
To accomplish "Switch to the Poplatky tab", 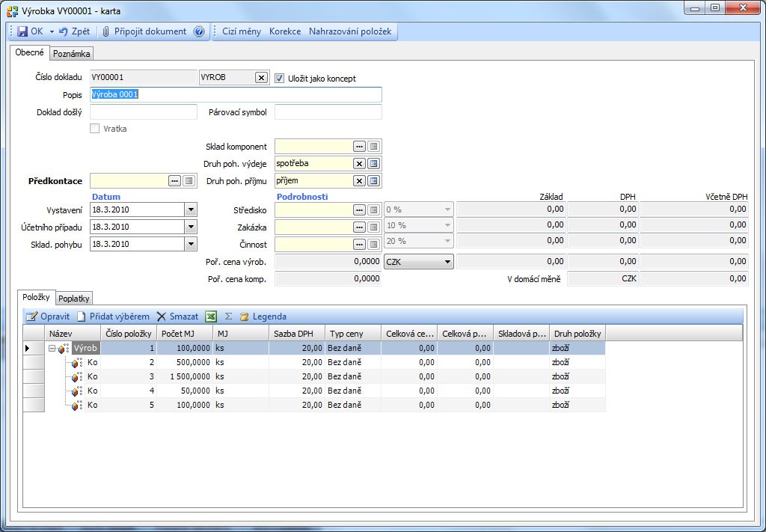I will point(74,299).
